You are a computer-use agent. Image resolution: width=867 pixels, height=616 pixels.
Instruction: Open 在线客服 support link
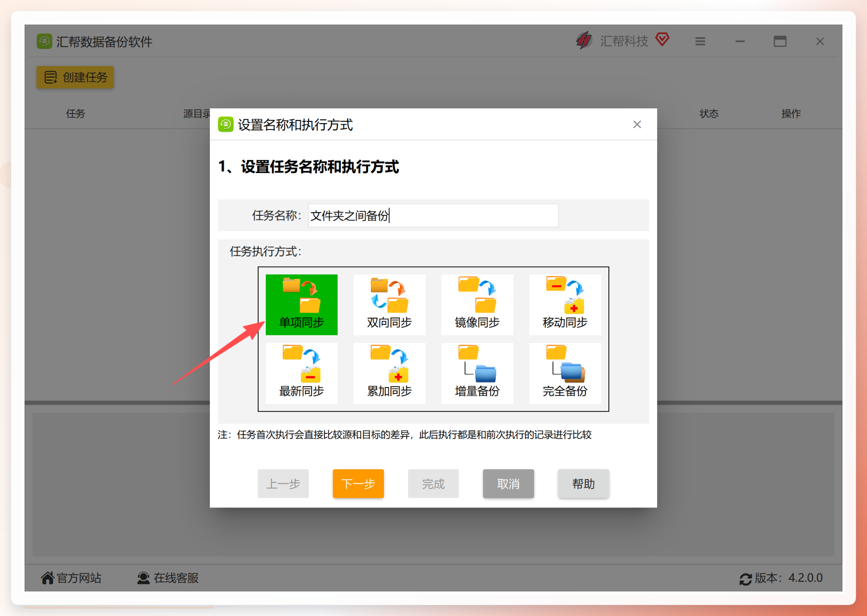[x=168, y=578]
